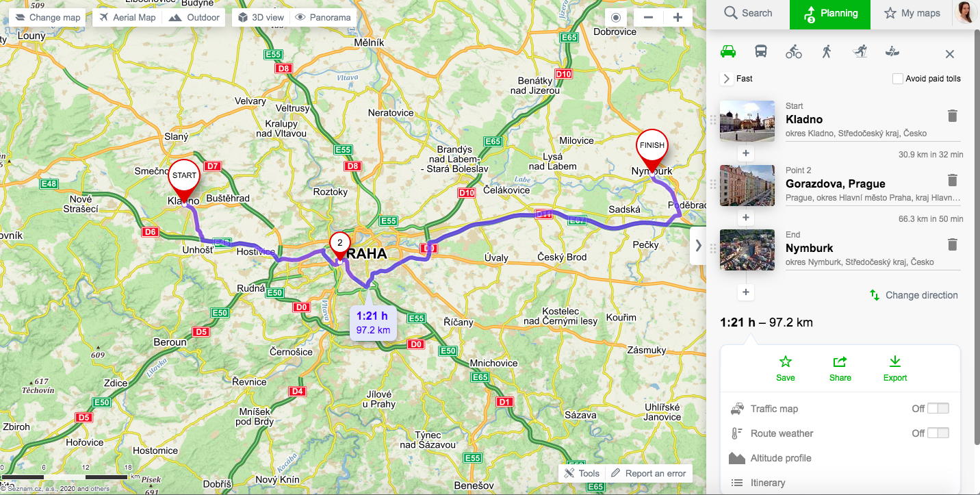Turn on the Traffic map switch

(x=938, y=409)
